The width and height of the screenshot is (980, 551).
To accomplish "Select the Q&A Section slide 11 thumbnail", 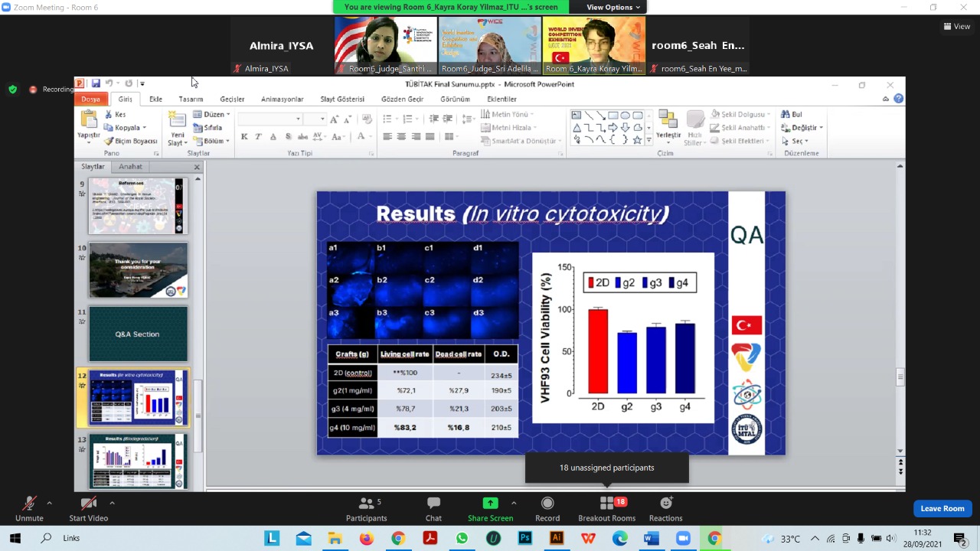I will [x=138, y=334].
